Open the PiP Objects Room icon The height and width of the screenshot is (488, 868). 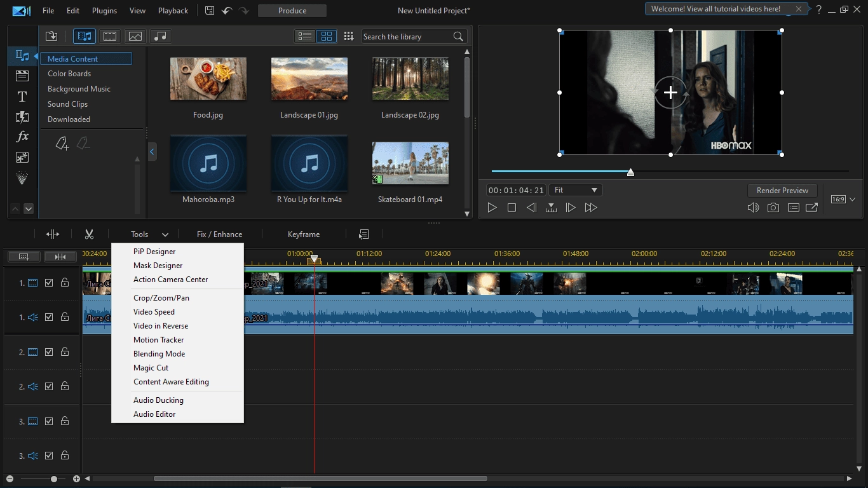click(x=22, y=157)
